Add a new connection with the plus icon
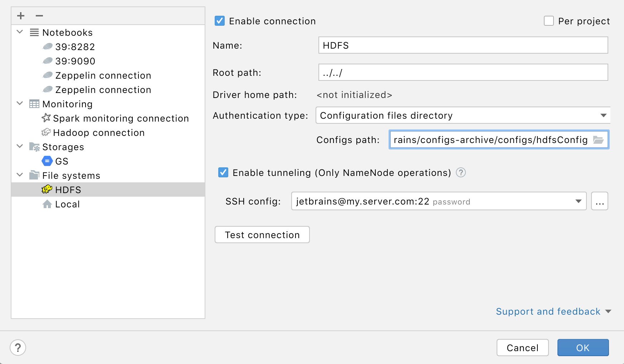This screenshot has height=364, width=624. coord(20,16)
